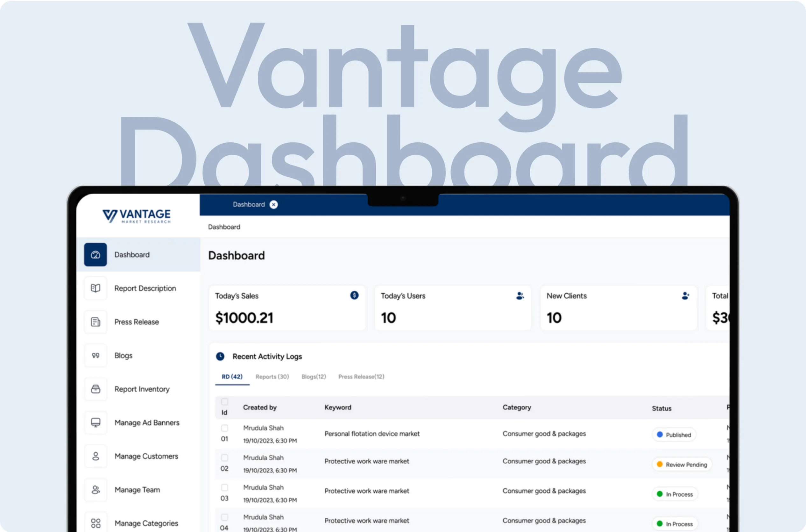The width and height of the screenshot is (806, 532).
Task: Check the checkbox for row 03
Action: [x=224, y=487]
